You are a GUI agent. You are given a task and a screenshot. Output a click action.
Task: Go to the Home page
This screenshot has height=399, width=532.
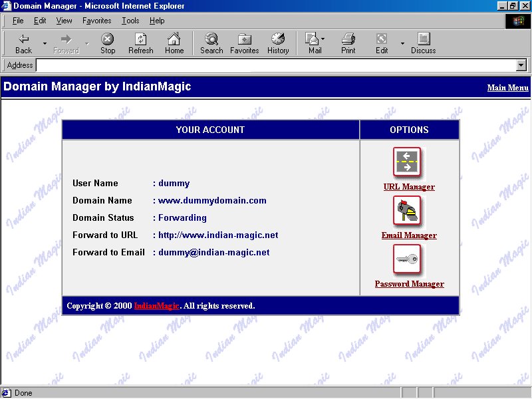[x=174, y=43]
